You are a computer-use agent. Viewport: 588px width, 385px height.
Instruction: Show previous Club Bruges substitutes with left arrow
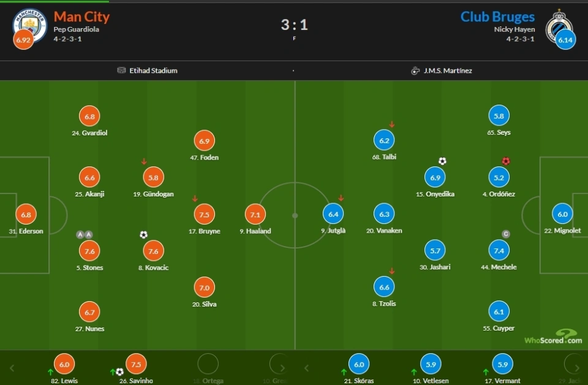(x=306, y=368)
